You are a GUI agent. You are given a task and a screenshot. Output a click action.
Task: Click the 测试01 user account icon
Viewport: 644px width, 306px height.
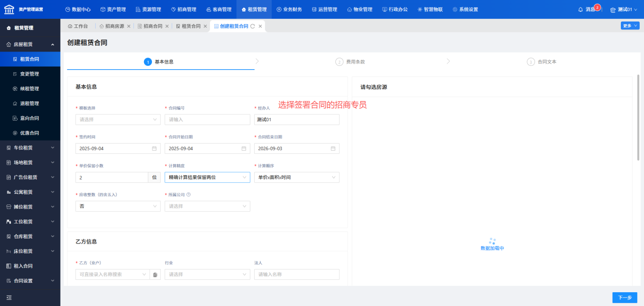(x=613, y=9)
